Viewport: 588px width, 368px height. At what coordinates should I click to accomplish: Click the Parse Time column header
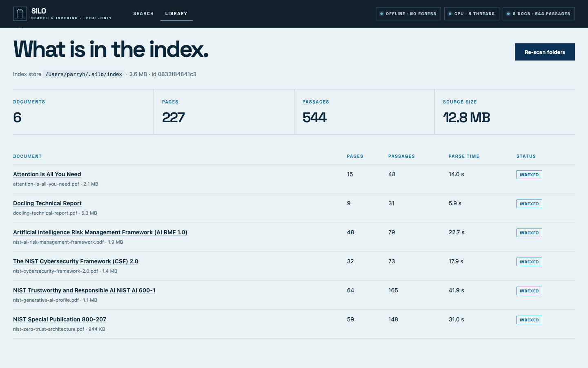pyautogui.click(x=464, y=156)
